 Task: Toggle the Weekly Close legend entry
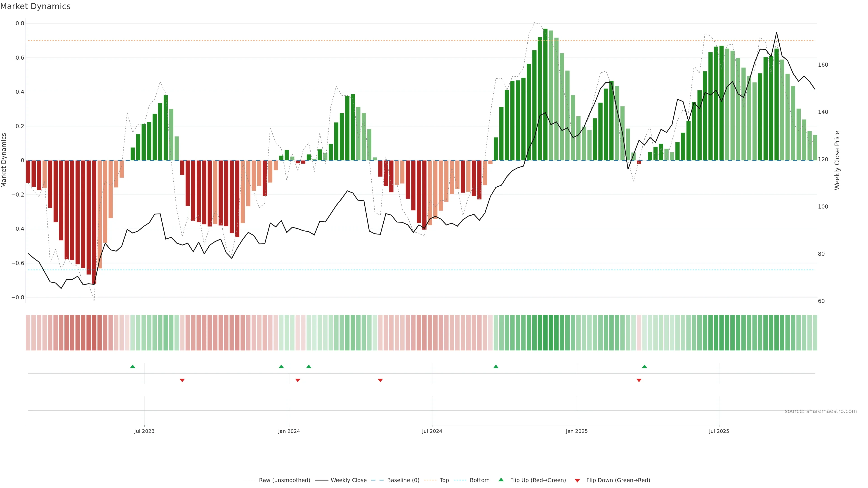click(x=348, y=480)
